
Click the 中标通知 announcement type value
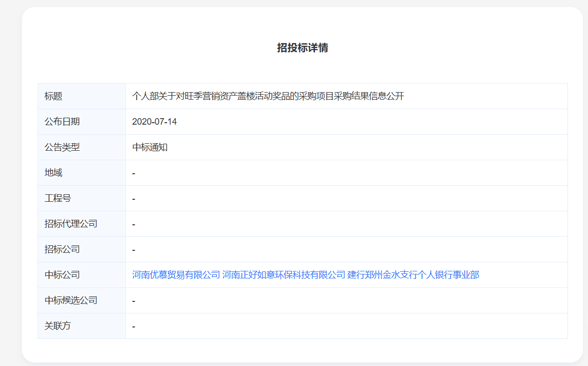[150, 147]
